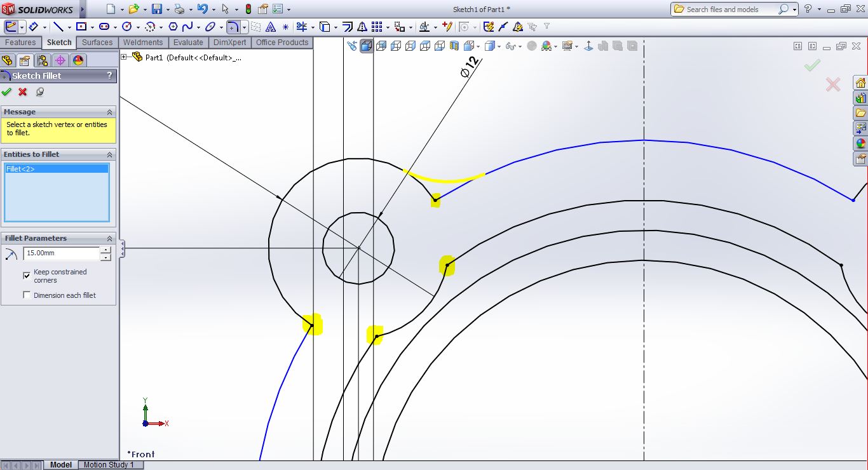
Task: Enable Dimension each fillet checkbox
Action: pyautogui.click(x=27, y=295)
